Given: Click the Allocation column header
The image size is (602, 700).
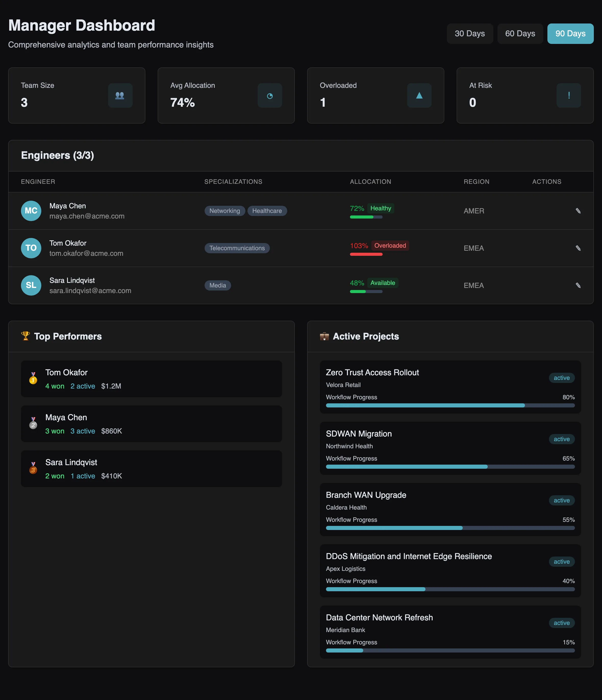Looking at the screenshot, I should point(371,182).
